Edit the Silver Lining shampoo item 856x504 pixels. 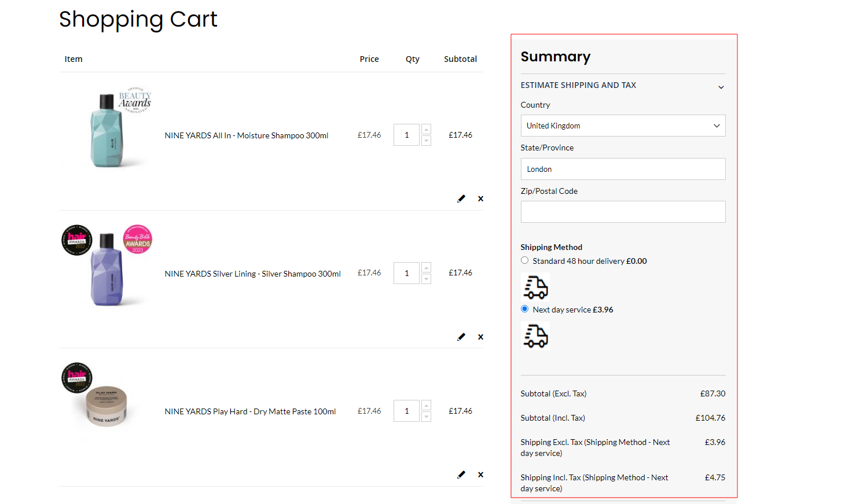(461, 336)
